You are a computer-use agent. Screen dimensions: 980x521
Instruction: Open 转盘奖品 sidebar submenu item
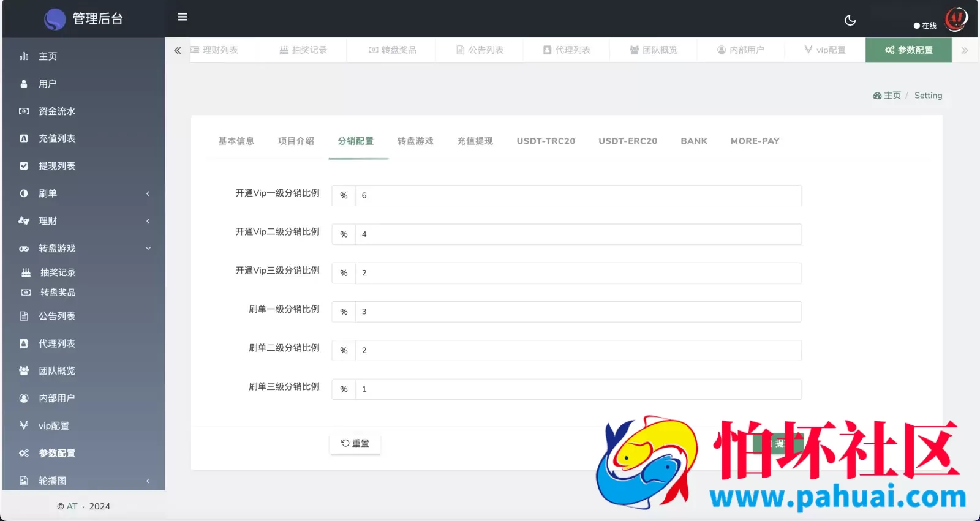84,293
